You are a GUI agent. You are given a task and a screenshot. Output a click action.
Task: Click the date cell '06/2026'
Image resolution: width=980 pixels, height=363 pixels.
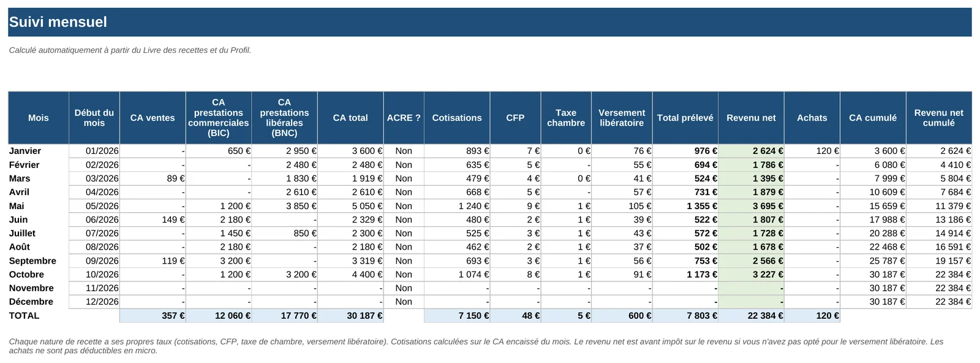pos(94,220)
